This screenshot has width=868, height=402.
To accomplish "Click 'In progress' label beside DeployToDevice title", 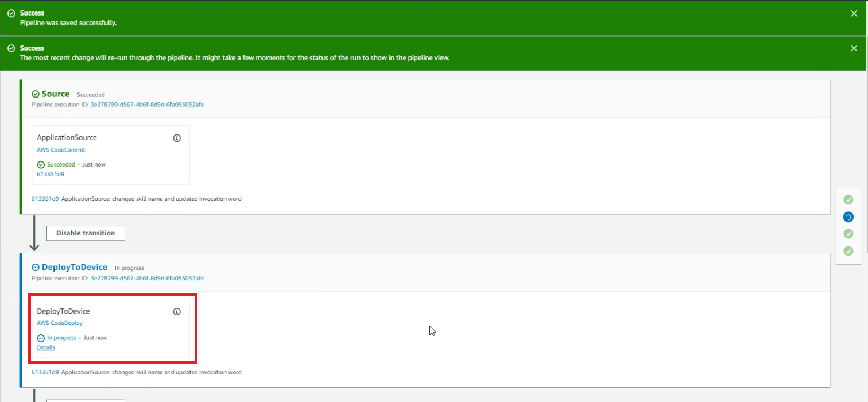I will pyautogui.click(x=129, y=268).
